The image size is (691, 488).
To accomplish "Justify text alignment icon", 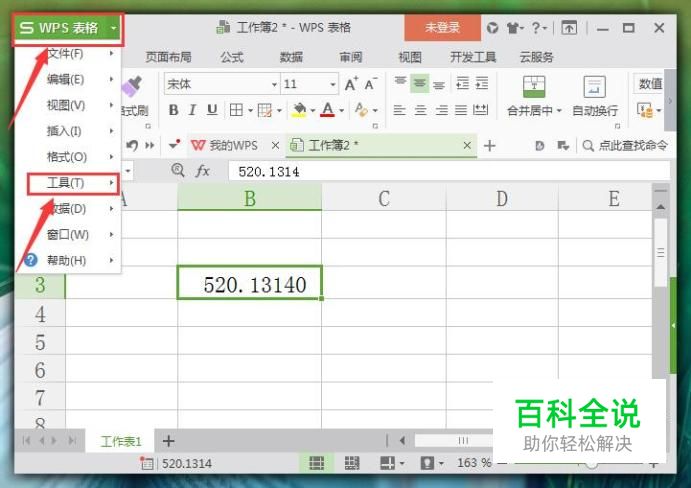I will pyautogui.click(x=461, y=110).
